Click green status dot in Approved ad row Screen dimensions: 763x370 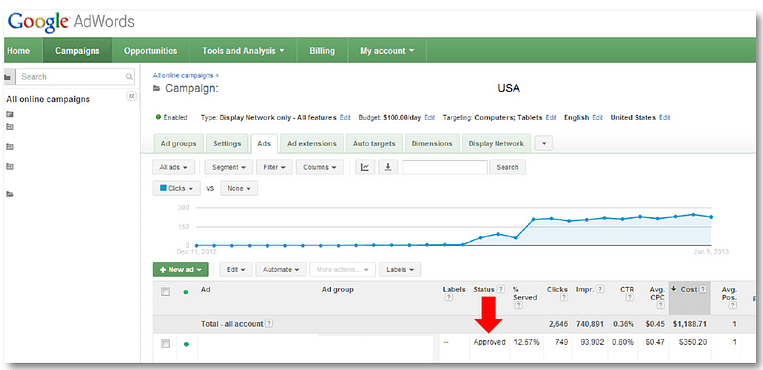tap(186, 344)
